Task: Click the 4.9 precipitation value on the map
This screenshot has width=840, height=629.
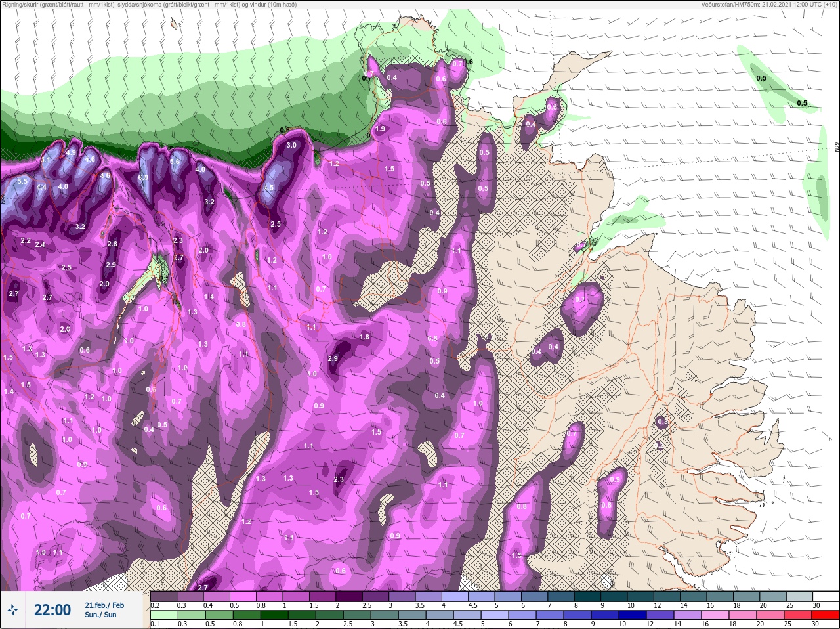Action: [72, 153]
